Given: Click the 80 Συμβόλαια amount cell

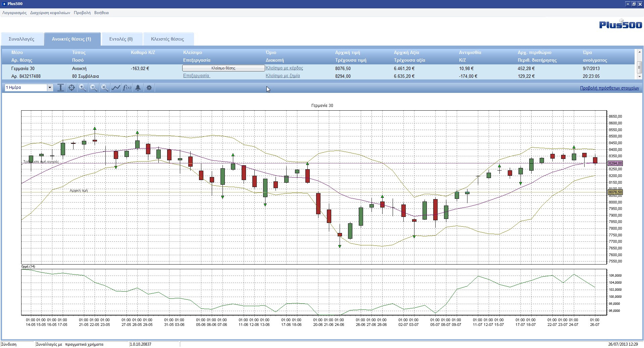Looking at the screenshot, I should [86, 76].
